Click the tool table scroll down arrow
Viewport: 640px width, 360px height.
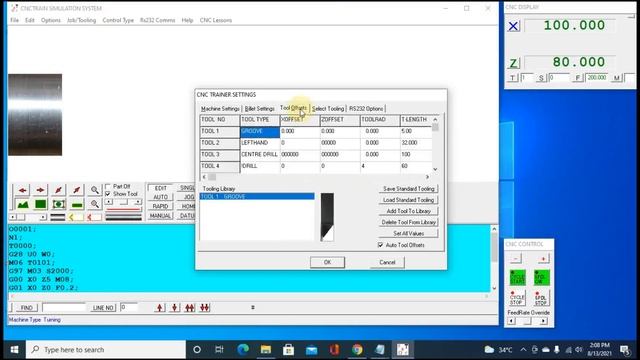point(435,169)
